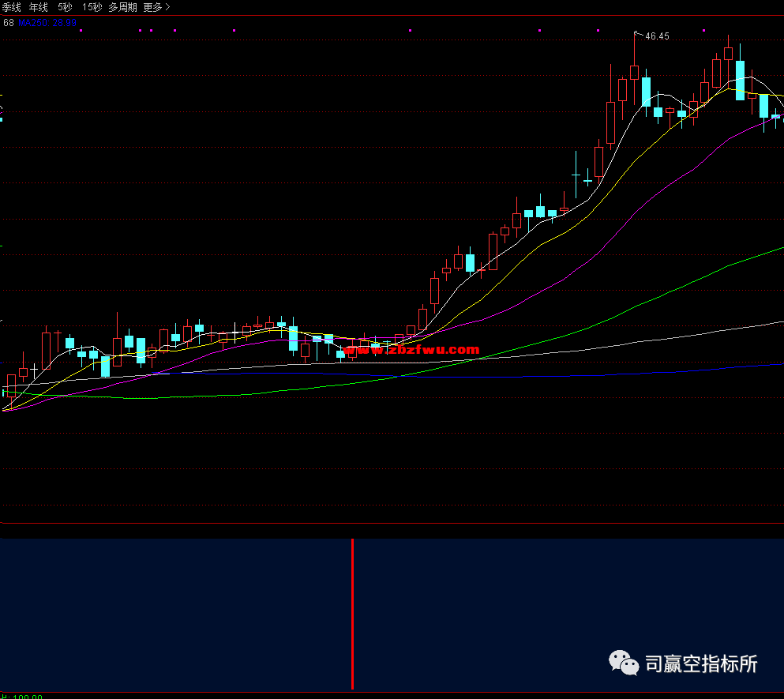Screen dimensions: 784x699
Task: Select the 15秒 period tab
Action: (x=92, y=7)
